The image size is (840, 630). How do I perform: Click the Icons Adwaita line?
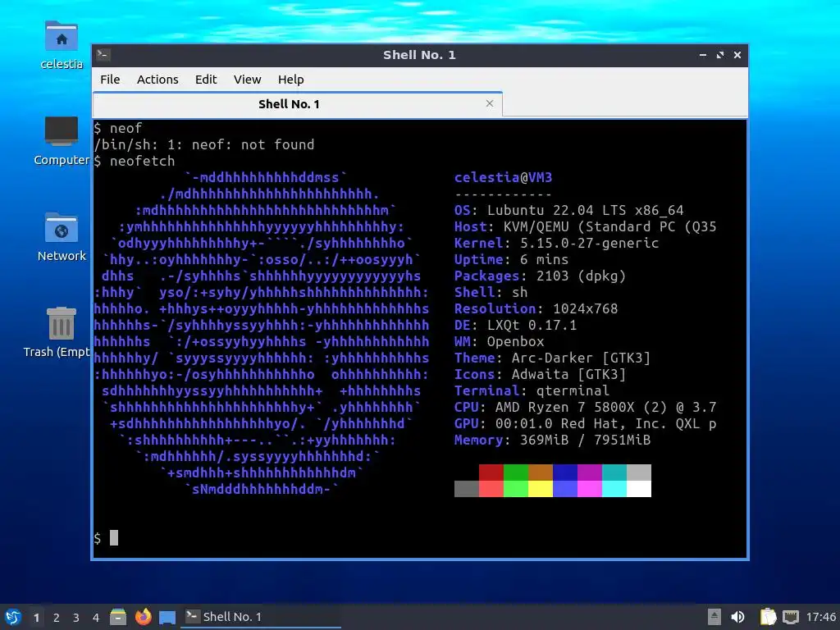click(x=540, y=374)
